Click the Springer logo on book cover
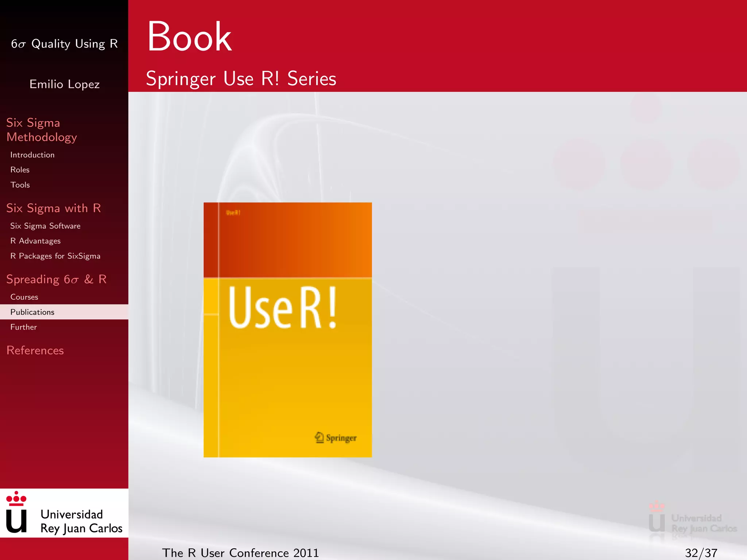 tap(336, 437)
